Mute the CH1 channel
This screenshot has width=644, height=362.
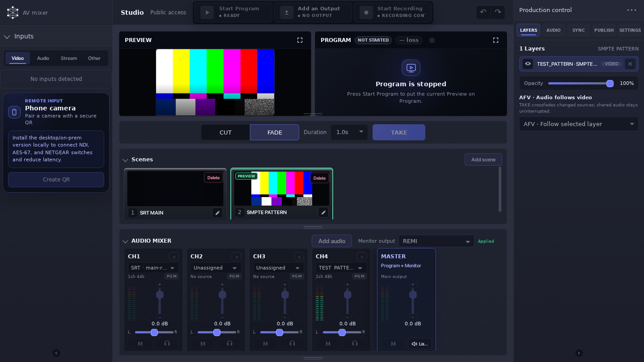[x=140, y=344]
